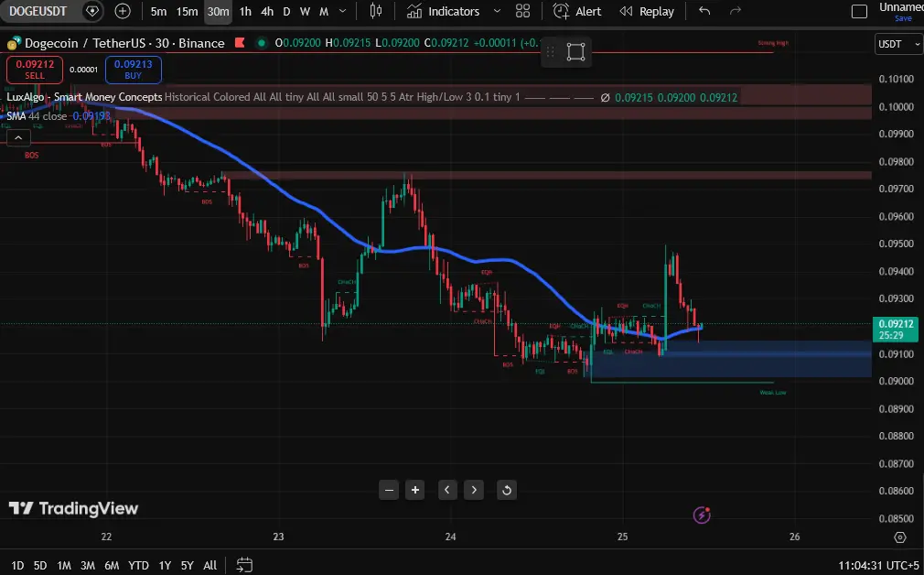Click the 11:04:31 UTC+5 timezone clock

pyautogui.click(x=878, y=565)
